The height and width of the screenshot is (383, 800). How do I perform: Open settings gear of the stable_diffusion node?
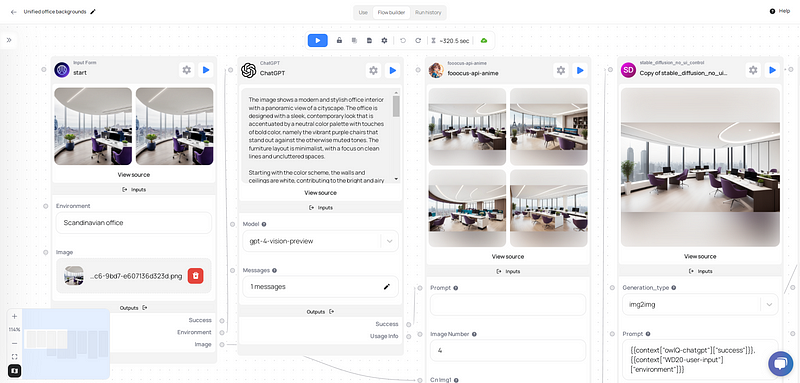[x=753, y=70]
